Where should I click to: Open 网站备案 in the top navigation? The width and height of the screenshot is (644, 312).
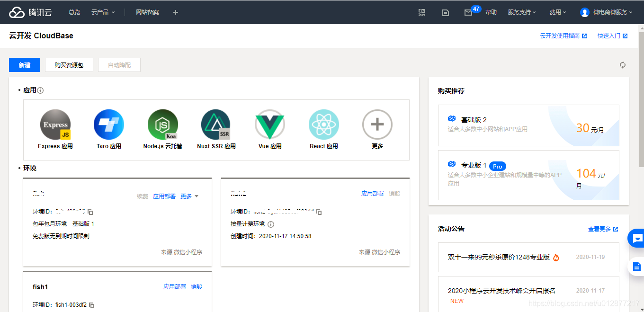[x=147, y=12]
